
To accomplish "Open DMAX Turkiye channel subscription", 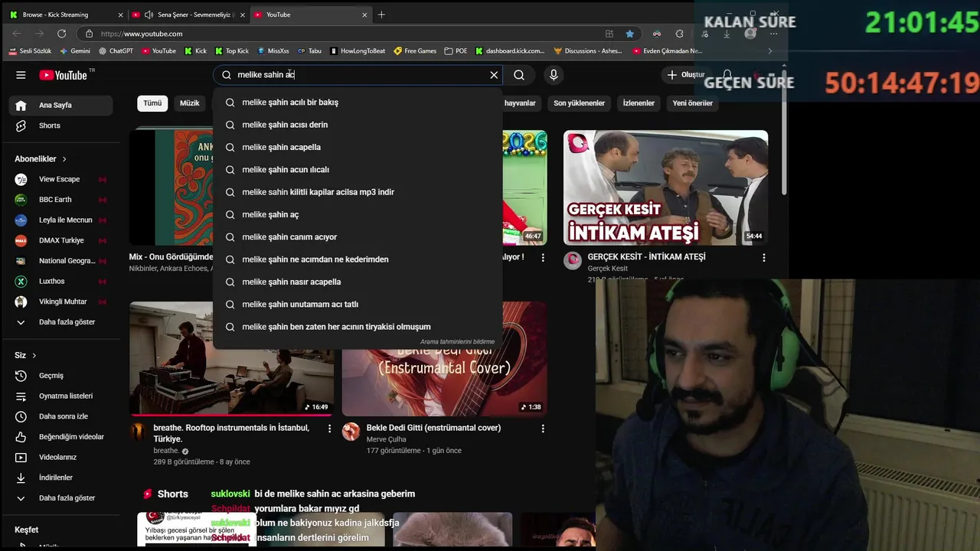I will (x=61, y=240).
